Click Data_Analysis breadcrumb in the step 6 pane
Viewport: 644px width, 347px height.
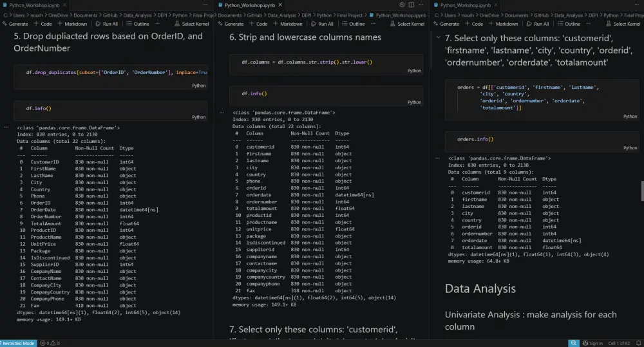click(x=281, y=15)
